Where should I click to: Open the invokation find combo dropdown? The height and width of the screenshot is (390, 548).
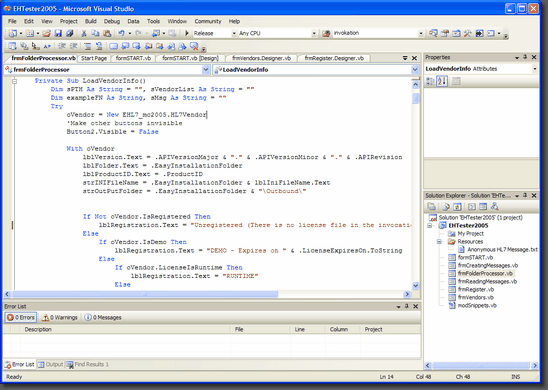point(421,33)
